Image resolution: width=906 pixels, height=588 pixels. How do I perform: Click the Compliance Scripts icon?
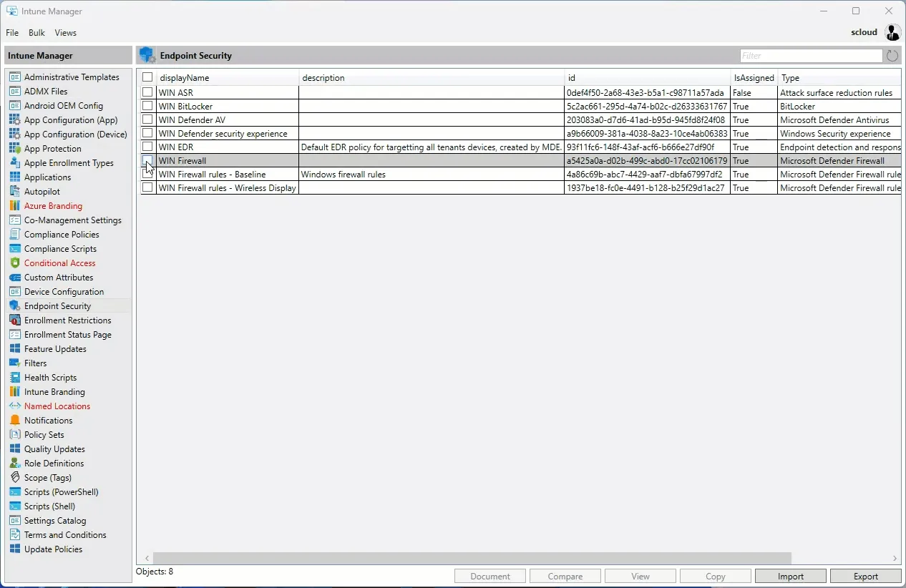[x=14, y=249]
